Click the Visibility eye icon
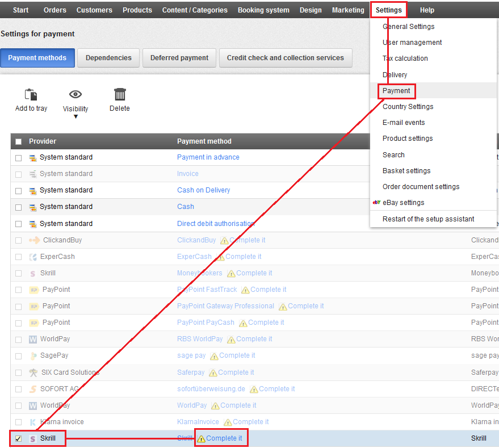The image size is (499, 448). [76, 94]
